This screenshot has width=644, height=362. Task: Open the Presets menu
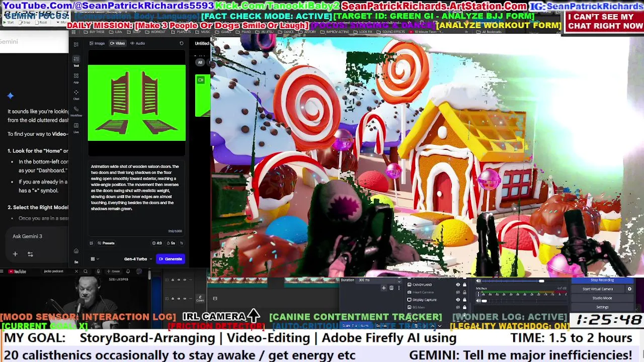[106, 243]
